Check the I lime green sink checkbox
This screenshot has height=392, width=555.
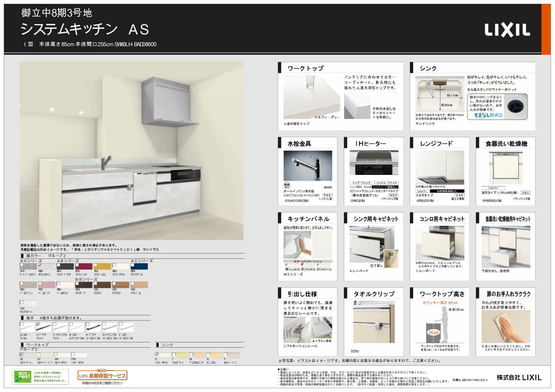click(x=174, y=354)
